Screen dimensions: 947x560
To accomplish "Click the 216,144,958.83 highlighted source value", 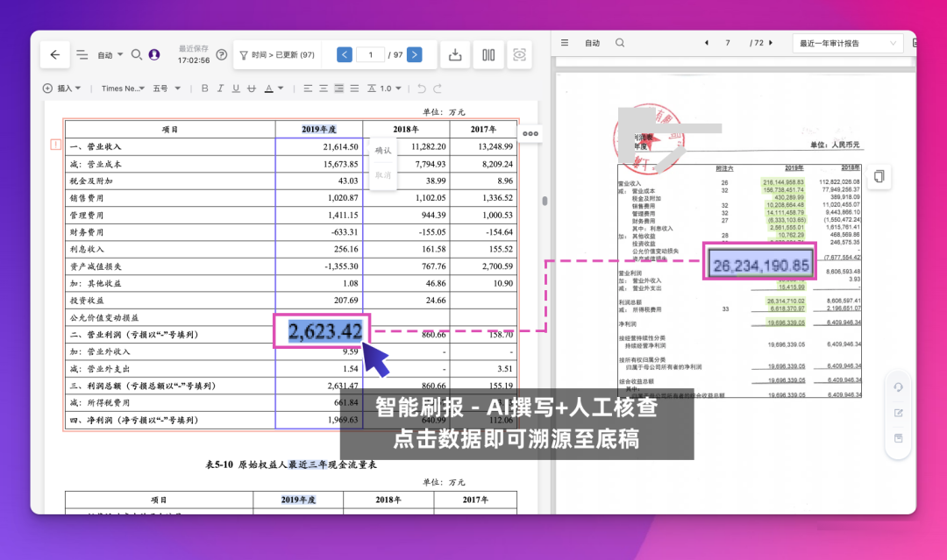I will [x=783, y=181].
